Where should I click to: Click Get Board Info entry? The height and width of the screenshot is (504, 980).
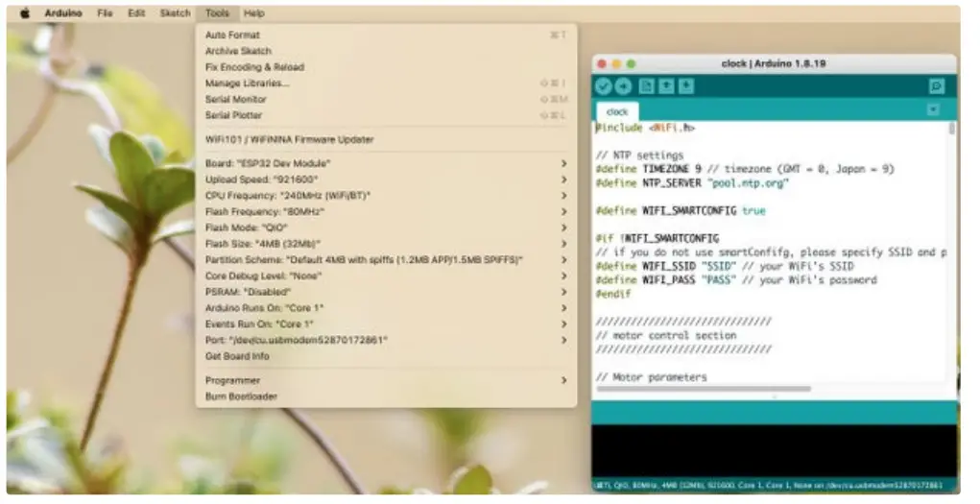click(x=386, y=356)
